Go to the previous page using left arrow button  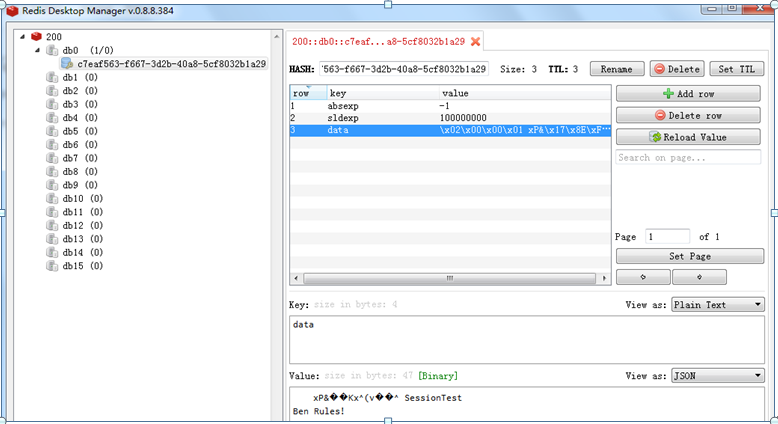643,277
